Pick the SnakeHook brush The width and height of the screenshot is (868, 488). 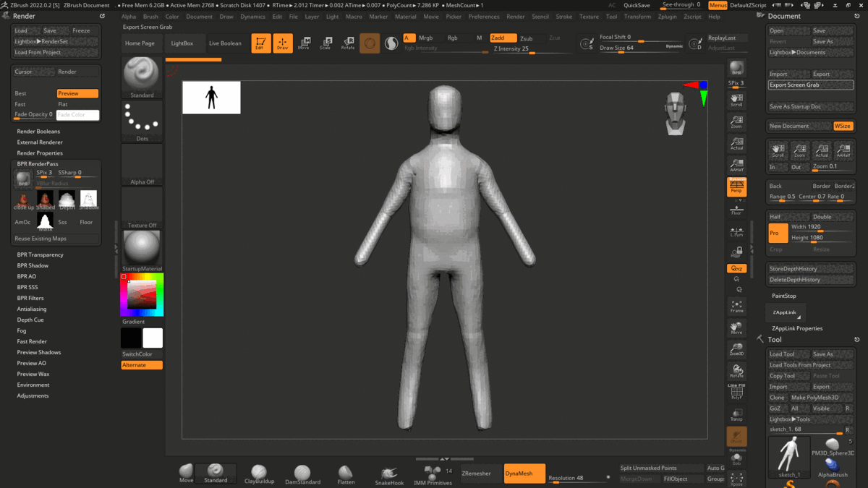click(389, 474)
